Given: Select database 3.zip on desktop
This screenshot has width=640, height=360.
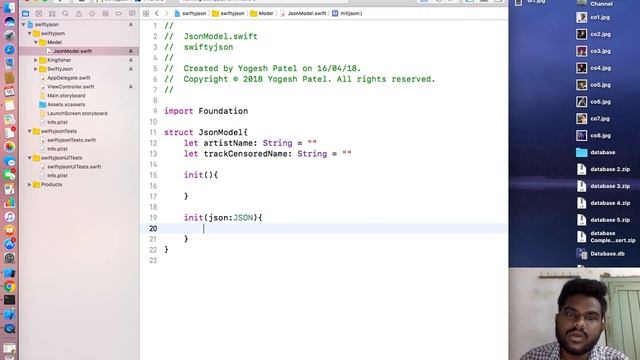Looking at the screenshot, I should [603, 186].
